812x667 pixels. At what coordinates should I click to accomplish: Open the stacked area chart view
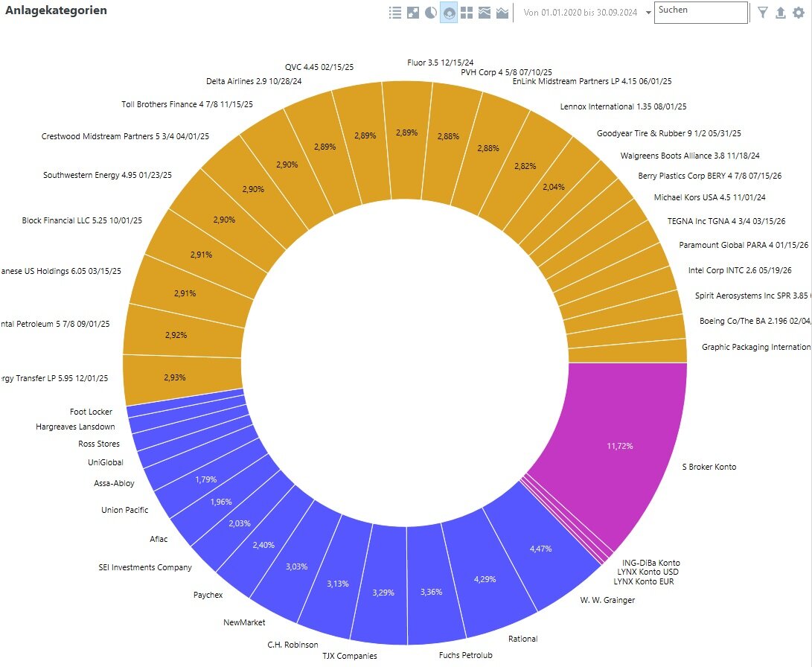(x=485, y=13)
